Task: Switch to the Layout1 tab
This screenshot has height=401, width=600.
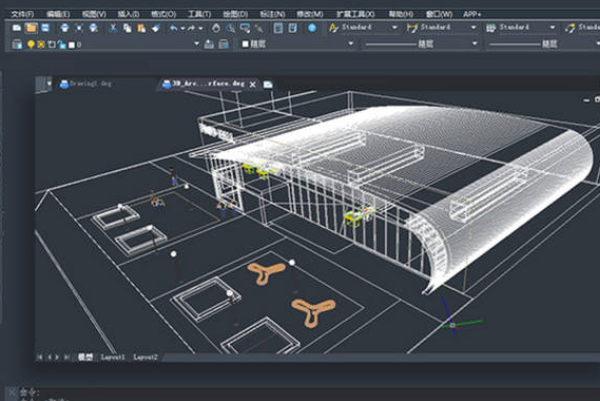Action: point(112,356)
